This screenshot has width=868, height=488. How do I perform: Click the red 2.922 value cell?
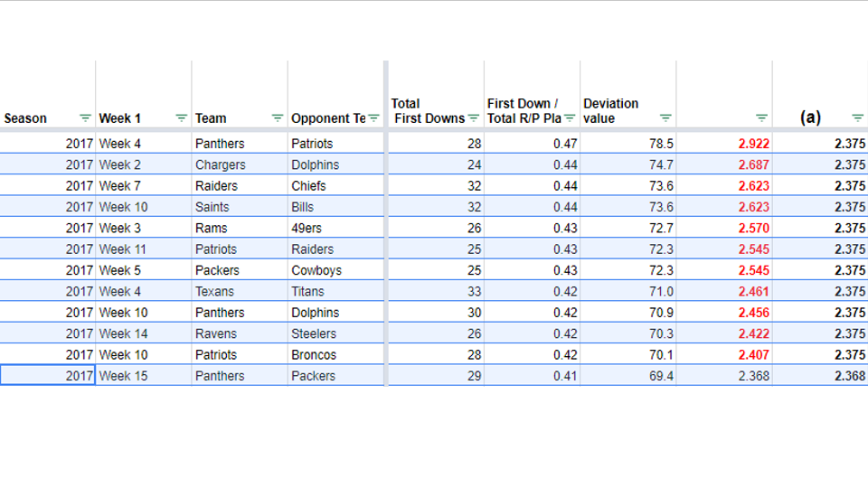[x=724, y=144]
